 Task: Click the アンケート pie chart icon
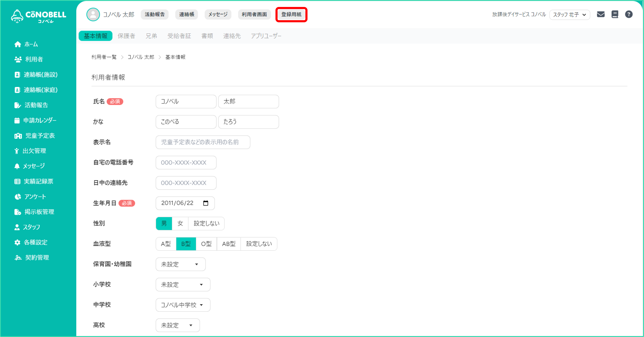click(17, 197)
